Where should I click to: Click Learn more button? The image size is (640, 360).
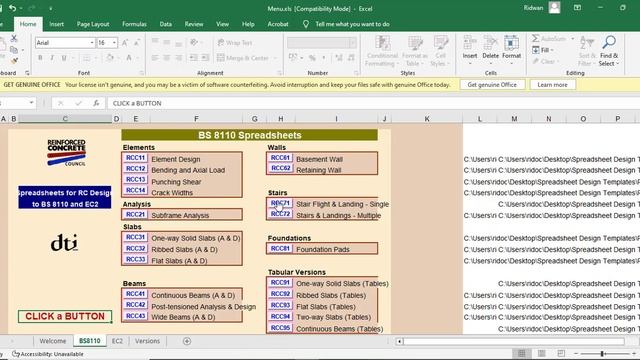click(552, 85)
